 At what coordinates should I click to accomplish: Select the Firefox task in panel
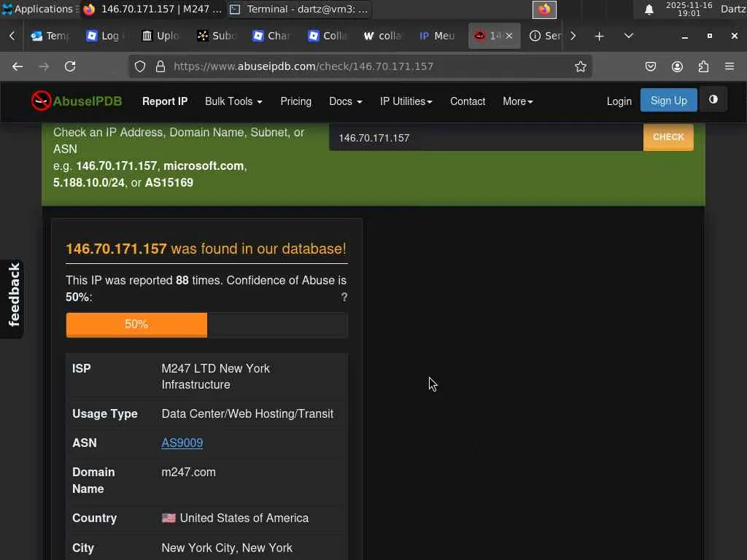(x=152, y=9)
